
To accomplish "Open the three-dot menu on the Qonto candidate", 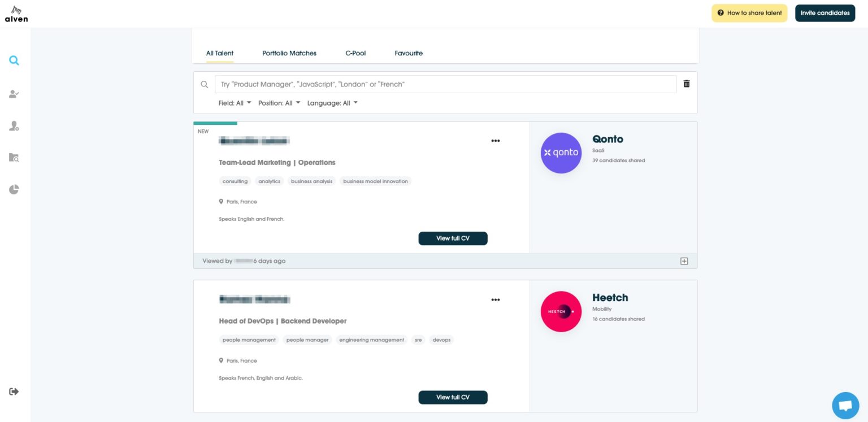I will [x=496, y=141].
